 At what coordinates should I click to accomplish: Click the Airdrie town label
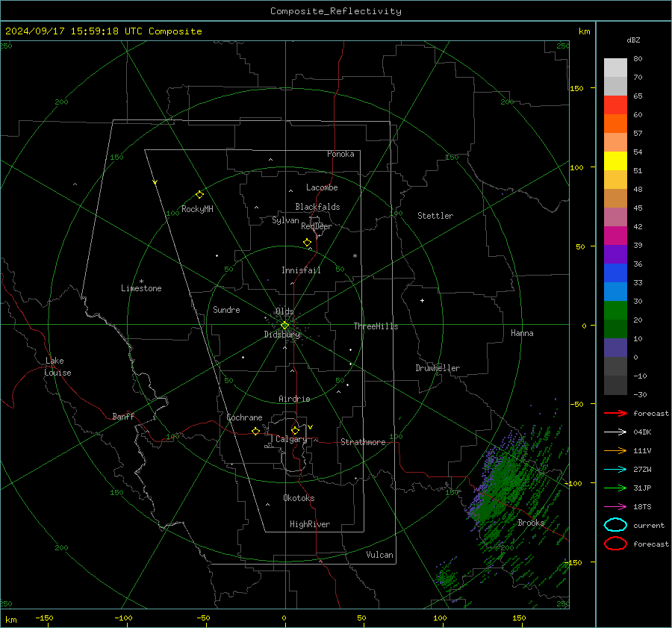pos(294,399)
